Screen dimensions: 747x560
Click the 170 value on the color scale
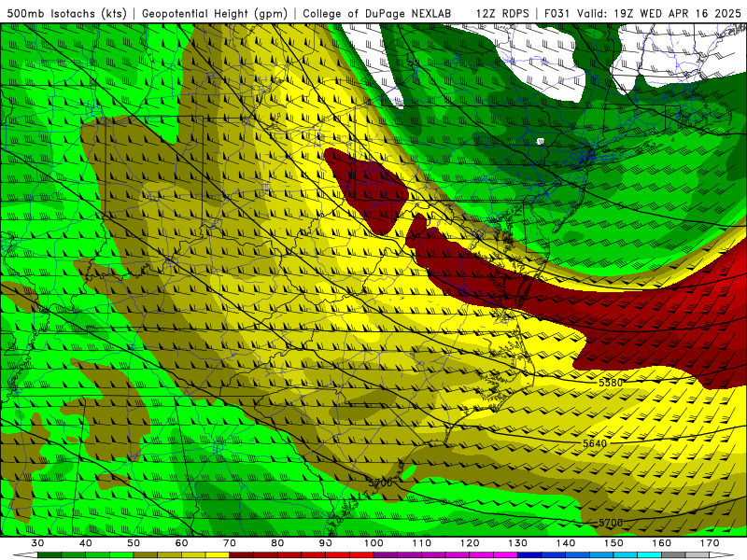pyautogui.click(x=710, y=543)
